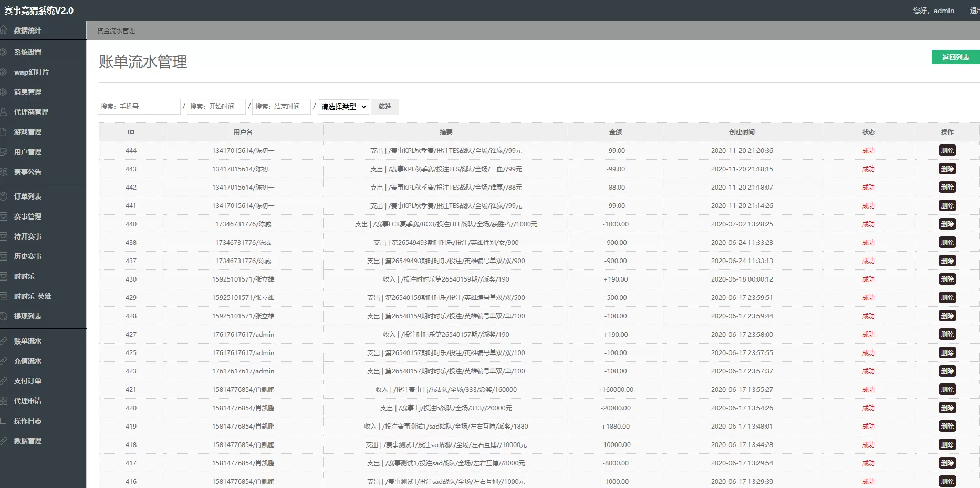The height and width of the screenshot is (488, 980).
Task: Click 退出 to log out
Action: [975, 11]
